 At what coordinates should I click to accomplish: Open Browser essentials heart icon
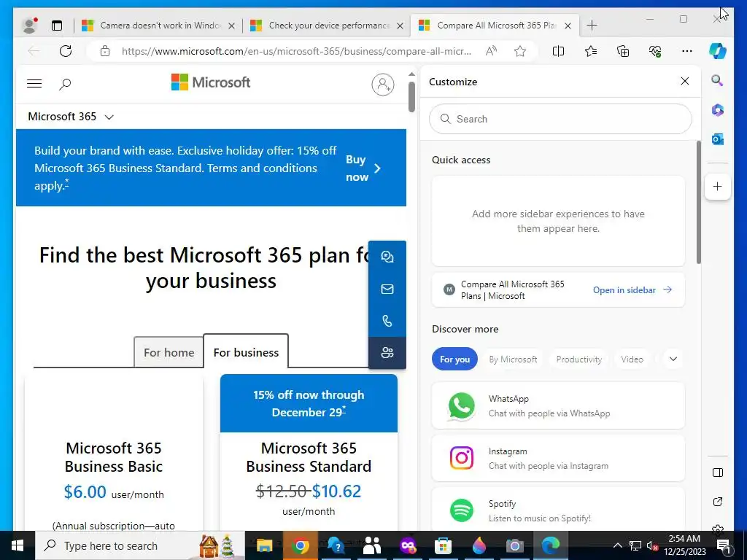[x=656, y=51]
